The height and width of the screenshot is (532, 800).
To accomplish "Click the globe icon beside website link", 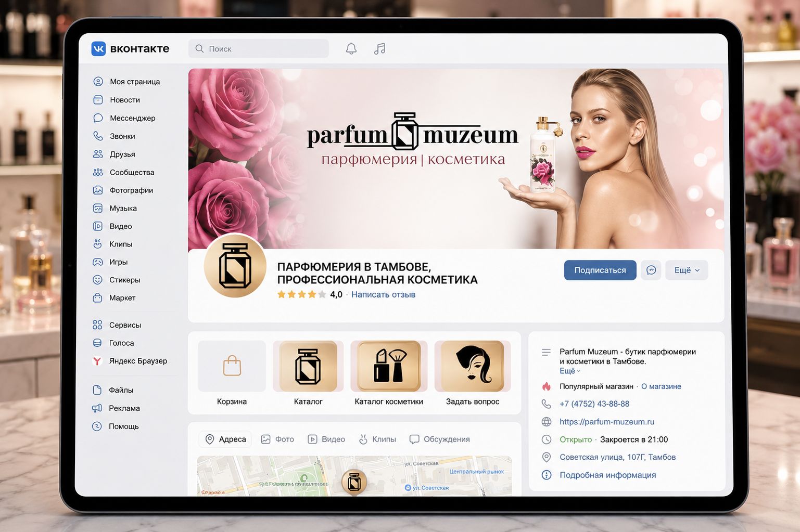I will (x=547, y=422).
